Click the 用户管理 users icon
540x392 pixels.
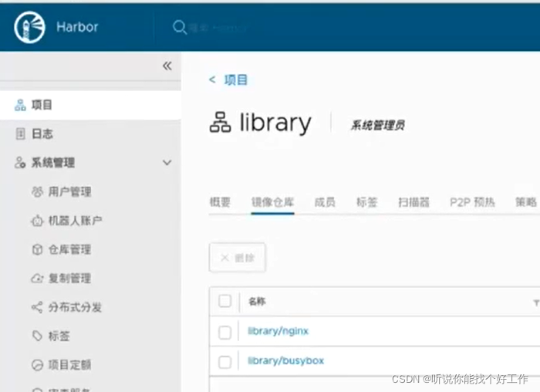click(37, 191)
